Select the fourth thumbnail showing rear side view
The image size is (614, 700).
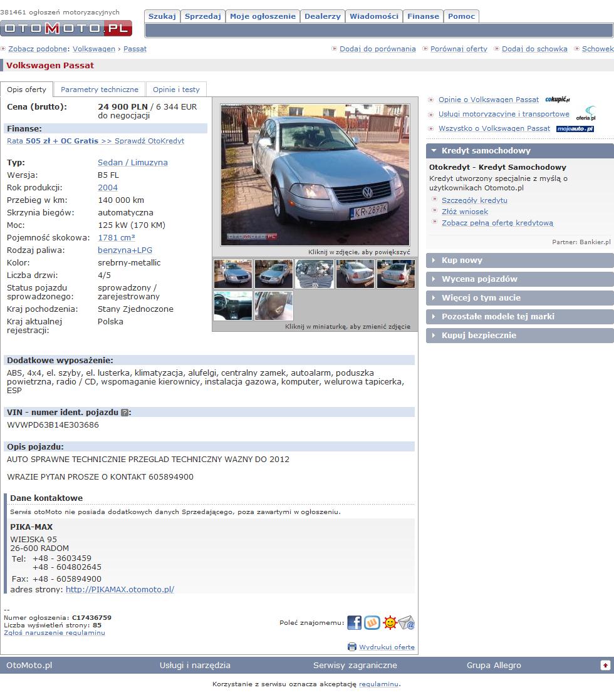[355, 274]
